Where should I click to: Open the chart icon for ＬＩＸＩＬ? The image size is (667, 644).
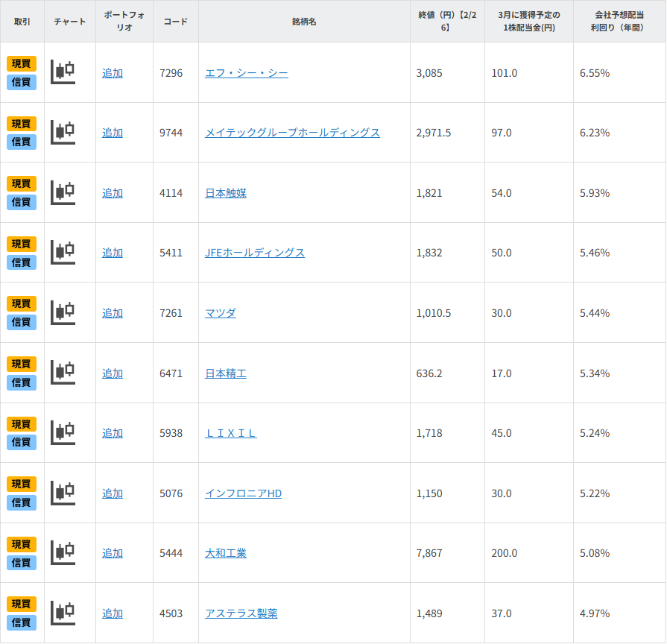[63, 433]
